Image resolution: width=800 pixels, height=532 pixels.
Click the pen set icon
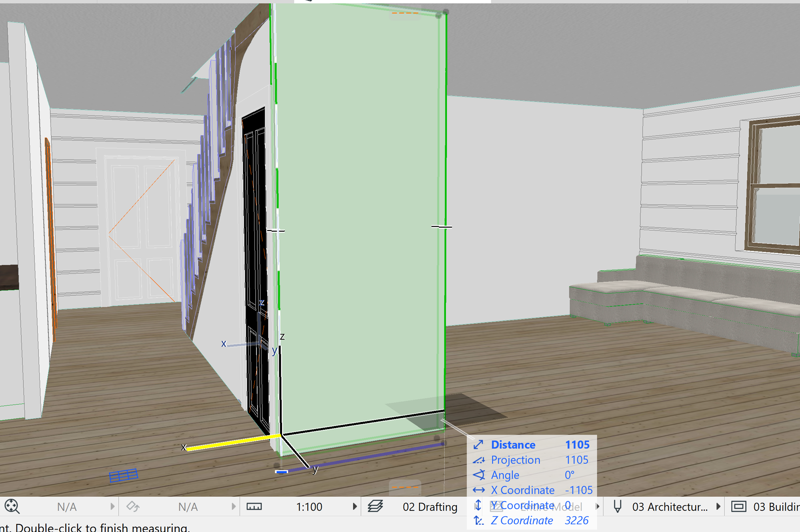[x=618, y=506]
